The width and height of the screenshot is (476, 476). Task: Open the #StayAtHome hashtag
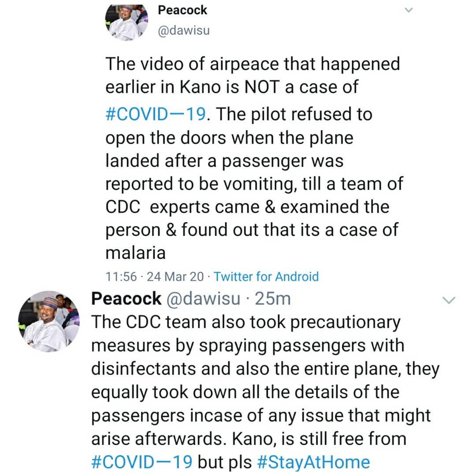(314, 462)
